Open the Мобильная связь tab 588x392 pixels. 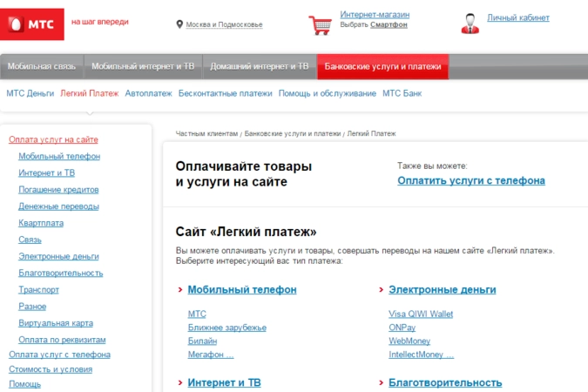[42, 66]
